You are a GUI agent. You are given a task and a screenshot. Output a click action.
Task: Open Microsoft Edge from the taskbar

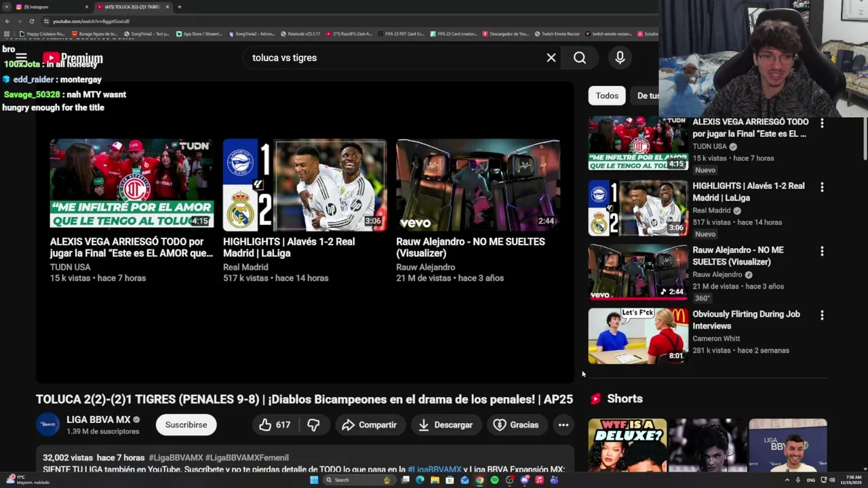pos(420,480)
